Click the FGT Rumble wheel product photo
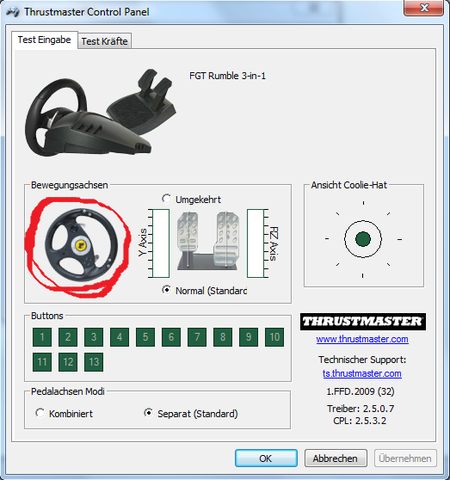The image size is (450, 480). [x=100, y=112]
